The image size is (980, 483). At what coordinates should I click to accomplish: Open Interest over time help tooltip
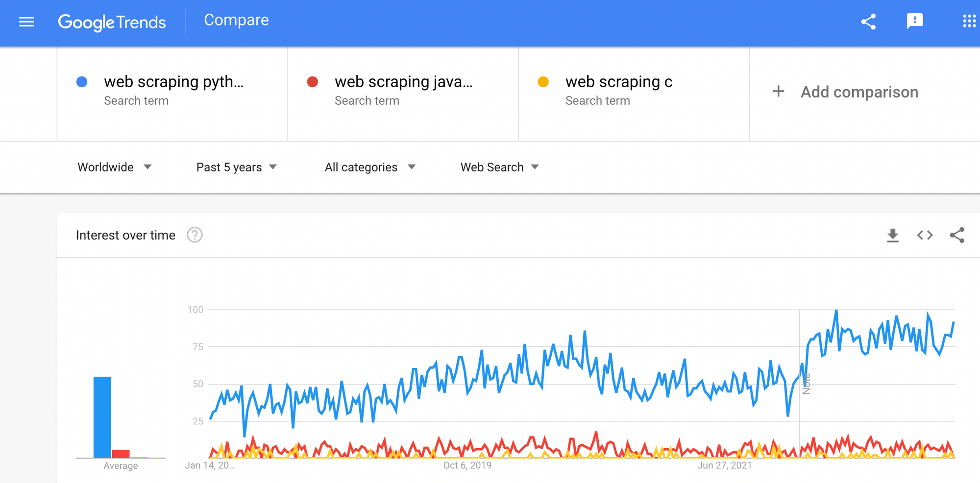[x=195, y=235]
